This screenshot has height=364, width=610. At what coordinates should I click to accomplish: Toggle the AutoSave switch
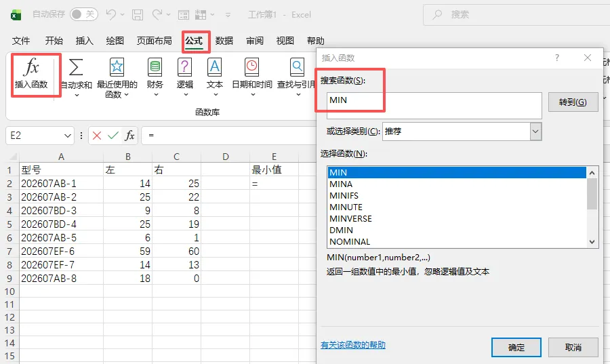(84, 14)
